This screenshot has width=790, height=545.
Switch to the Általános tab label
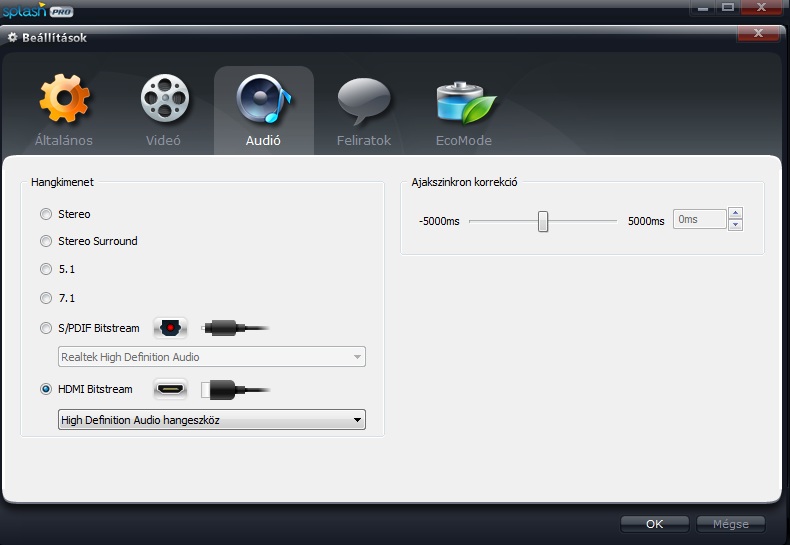coord(63,141)
